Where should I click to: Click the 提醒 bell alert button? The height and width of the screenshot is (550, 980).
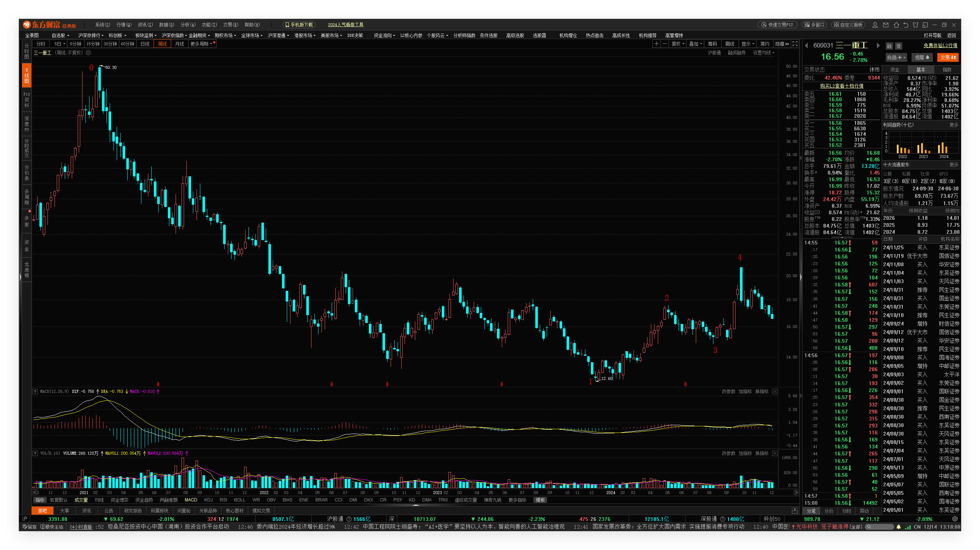[922, 57]
